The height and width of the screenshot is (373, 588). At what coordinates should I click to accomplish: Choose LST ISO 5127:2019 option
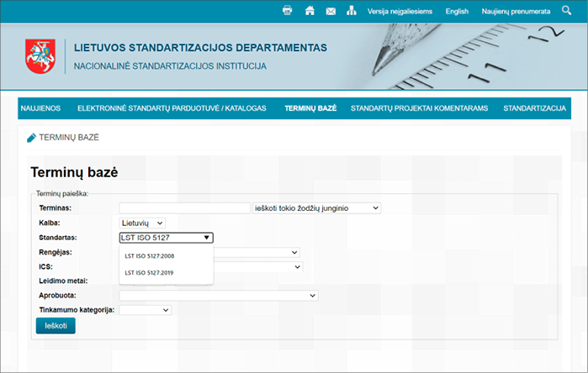pyautogui.click(x=150, y=272)
